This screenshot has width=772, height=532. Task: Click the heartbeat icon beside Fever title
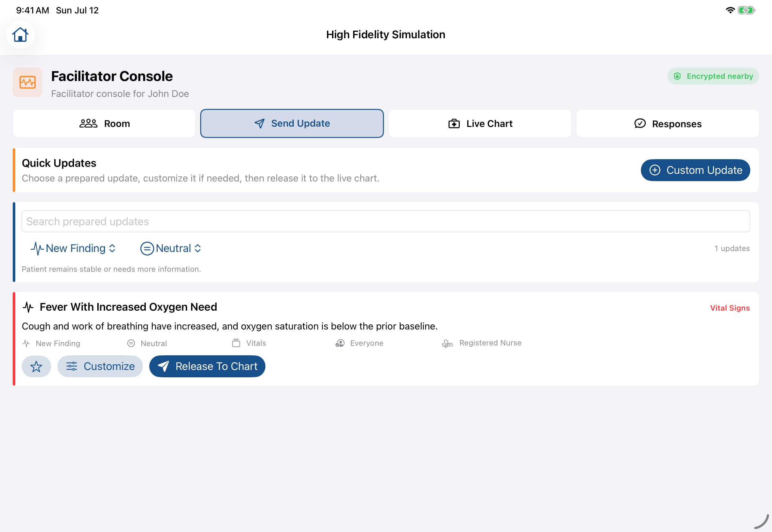(x=29, y=307)
